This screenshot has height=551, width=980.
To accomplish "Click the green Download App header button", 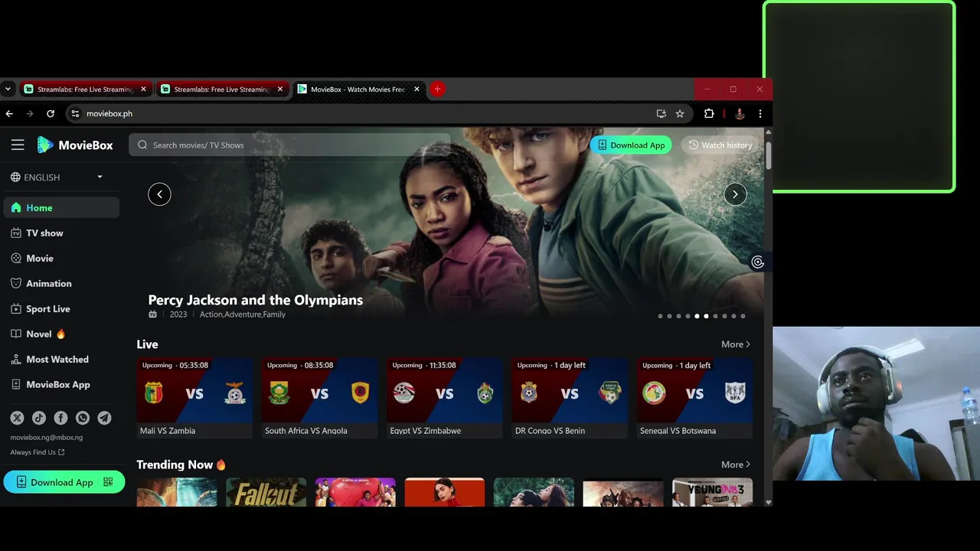I will (x=631, y=145).
